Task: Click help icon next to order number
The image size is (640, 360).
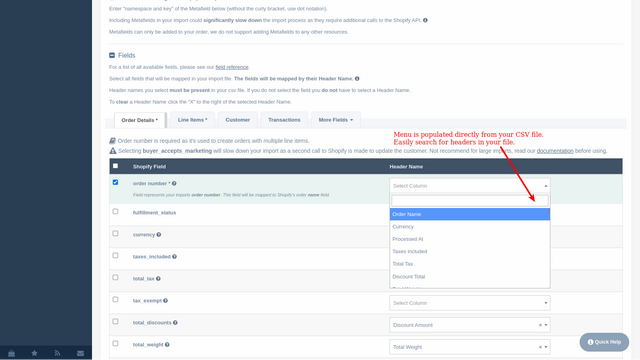Action: coord(174,183)
